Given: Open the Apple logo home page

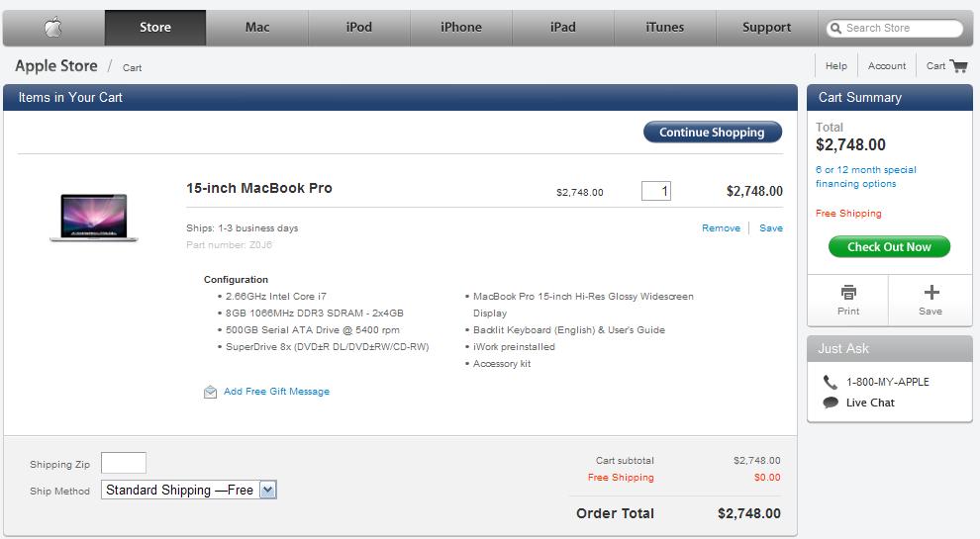Looking at the screenshot, I should [x=53, y=28].
